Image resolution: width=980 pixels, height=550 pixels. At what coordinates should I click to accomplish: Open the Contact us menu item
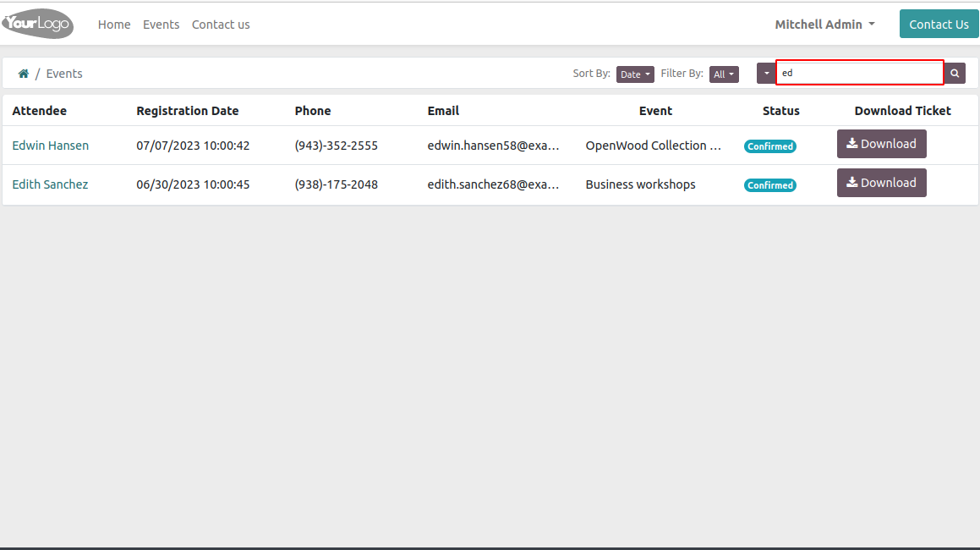click(221, 25)
